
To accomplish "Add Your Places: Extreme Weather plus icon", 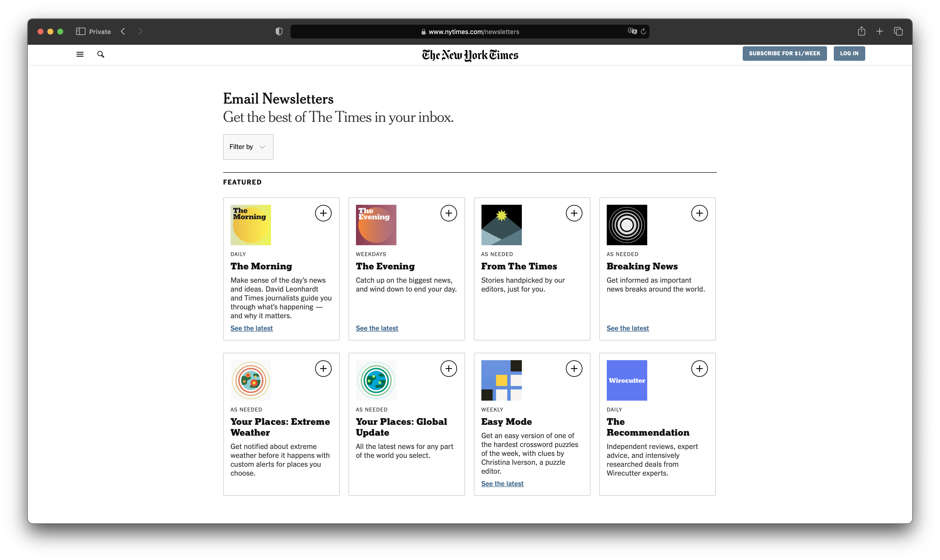I will pos(323,369).
